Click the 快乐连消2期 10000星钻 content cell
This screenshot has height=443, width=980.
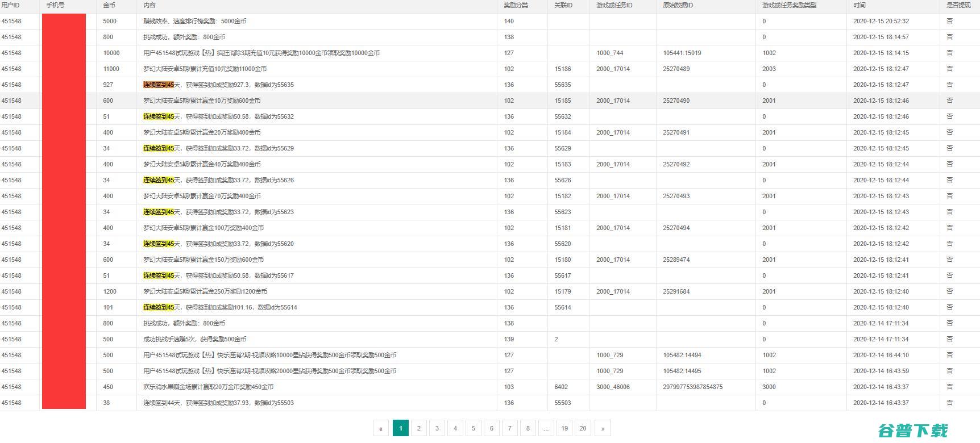pos(270,355)
